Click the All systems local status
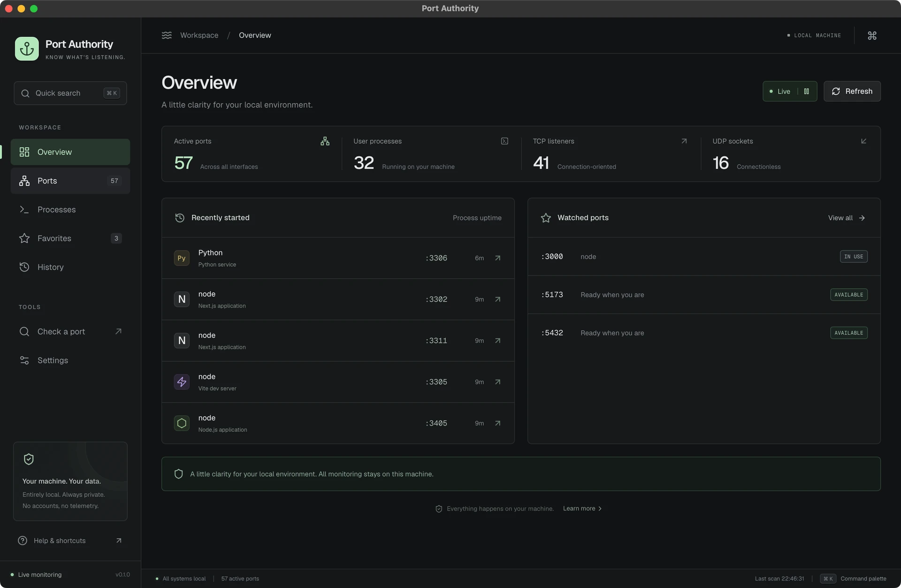 click(181, 579)
